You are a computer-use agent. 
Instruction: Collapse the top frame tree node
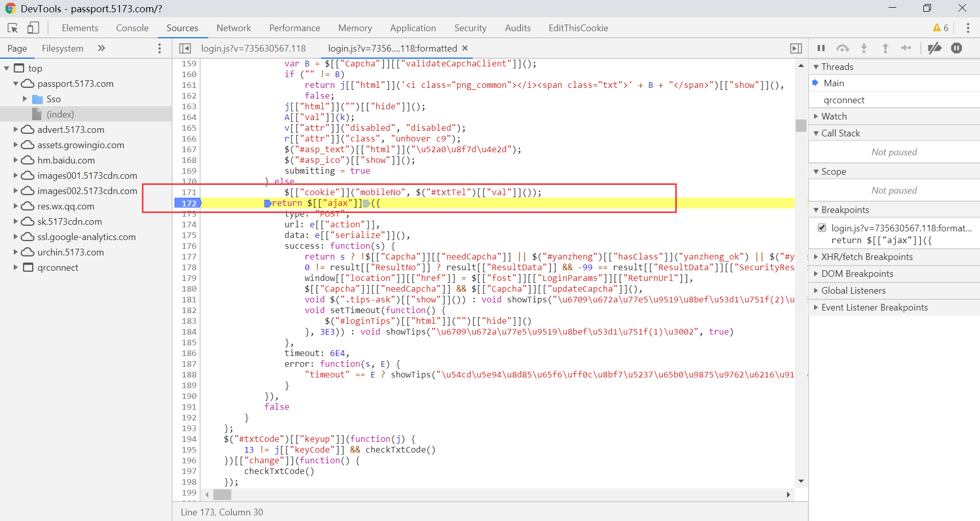point(7,68)
